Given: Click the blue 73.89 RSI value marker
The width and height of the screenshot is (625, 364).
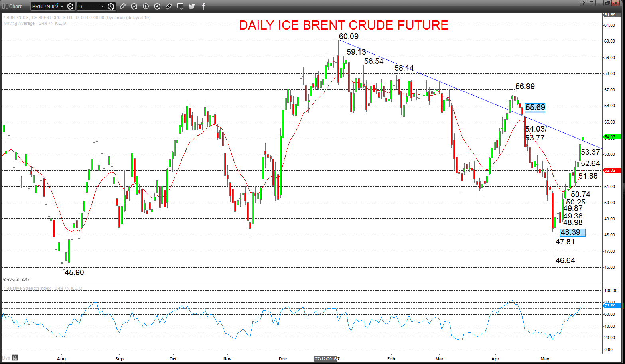Looking at the screenshot, I should coord(612,306).
